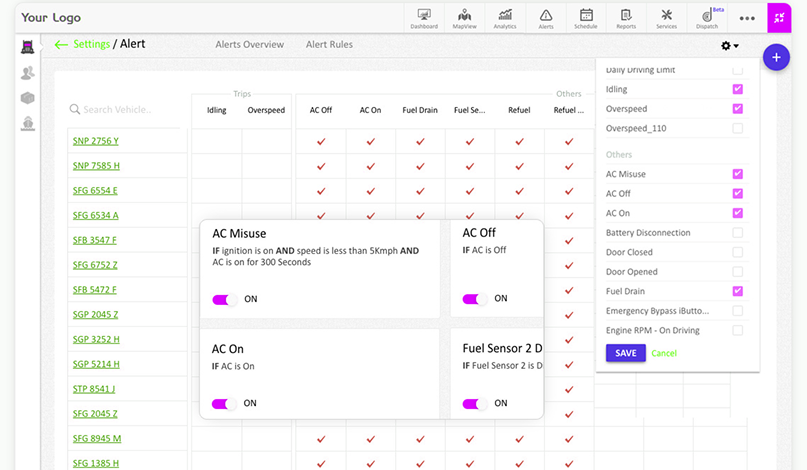Open the Services icon

point(666,18)
